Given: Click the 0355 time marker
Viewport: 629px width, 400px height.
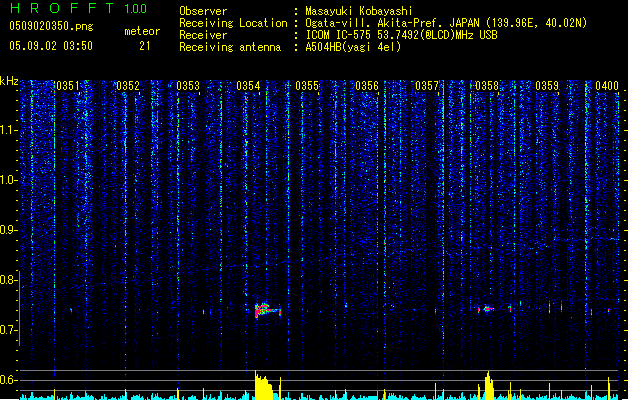Looking at the screenshot, I should pyautogui.click(x=307, y=86).
